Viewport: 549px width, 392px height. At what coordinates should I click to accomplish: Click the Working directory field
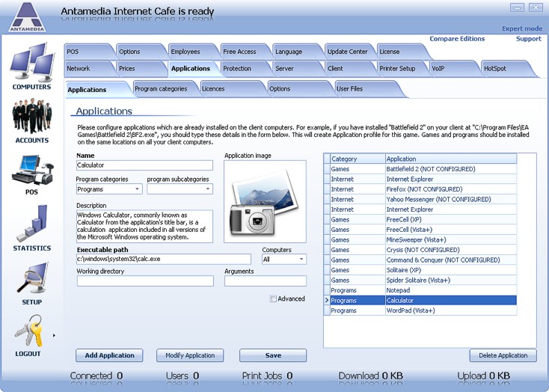(x=145, y=281)
